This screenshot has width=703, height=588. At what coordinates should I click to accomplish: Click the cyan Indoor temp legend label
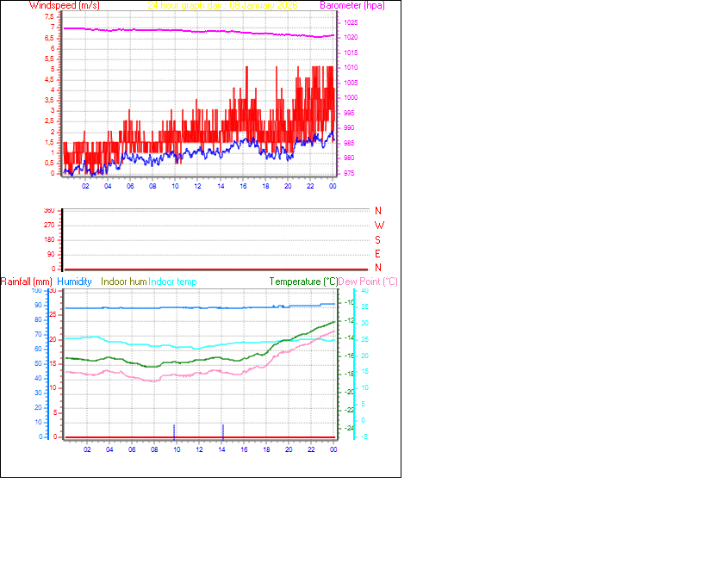172,282
